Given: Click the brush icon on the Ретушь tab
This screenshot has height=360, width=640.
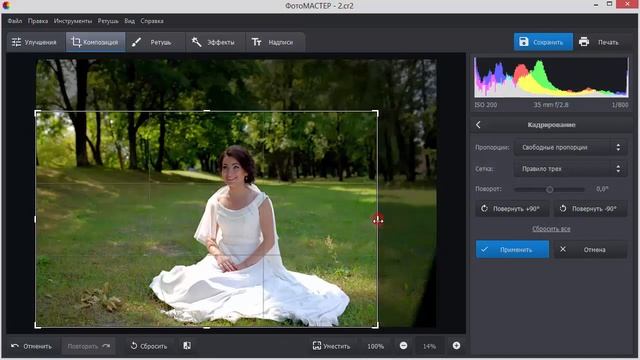Looking at the screenshot, I should (x=136, y=42).
